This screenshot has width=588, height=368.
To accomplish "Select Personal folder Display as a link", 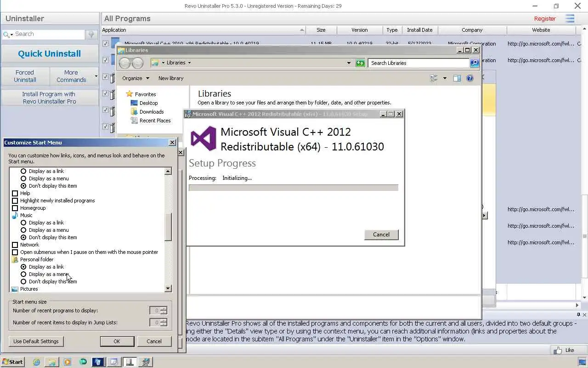I will (23, 267).
